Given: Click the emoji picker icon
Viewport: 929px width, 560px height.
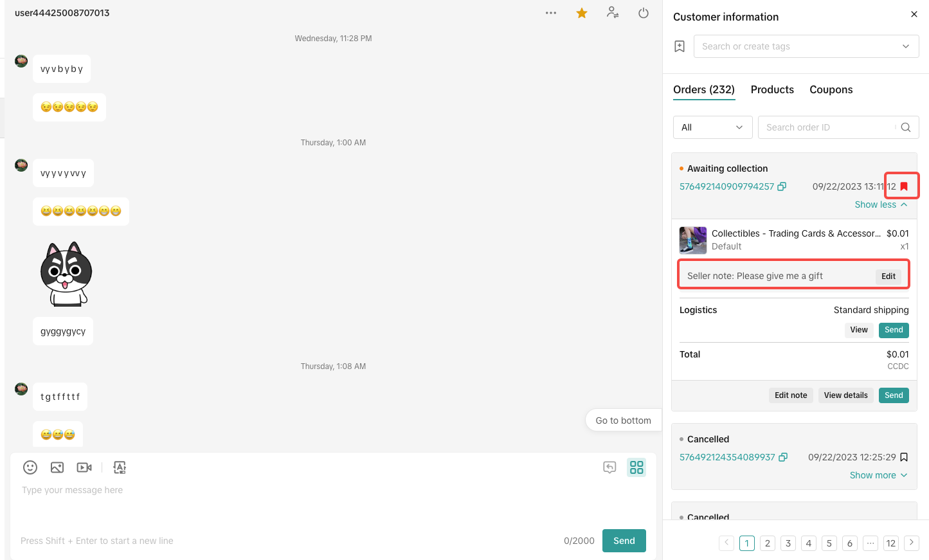Looking at the screenshot, I should coord(30,467).
